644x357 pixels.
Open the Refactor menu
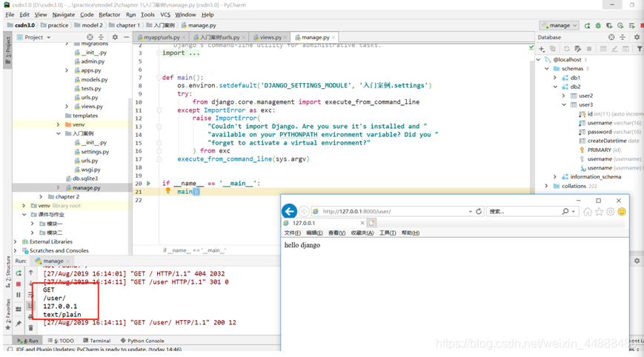pyautogui.click(x=109, y=14)
